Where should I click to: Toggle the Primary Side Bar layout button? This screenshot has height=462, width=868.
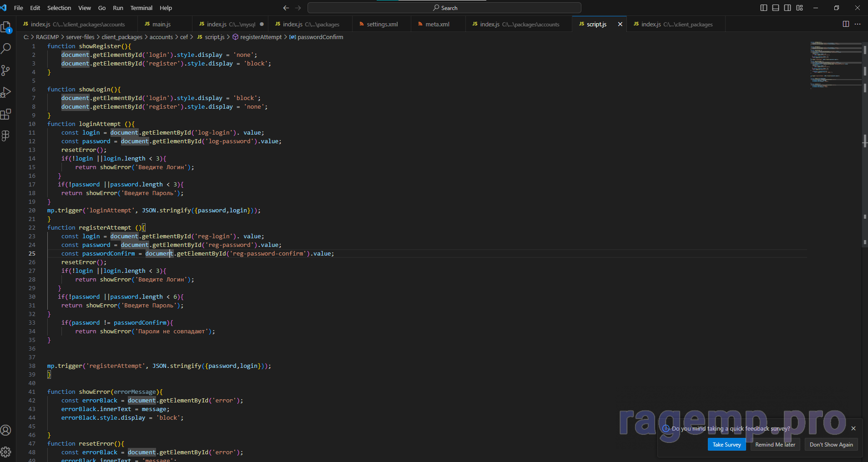(x=764, y=8)
